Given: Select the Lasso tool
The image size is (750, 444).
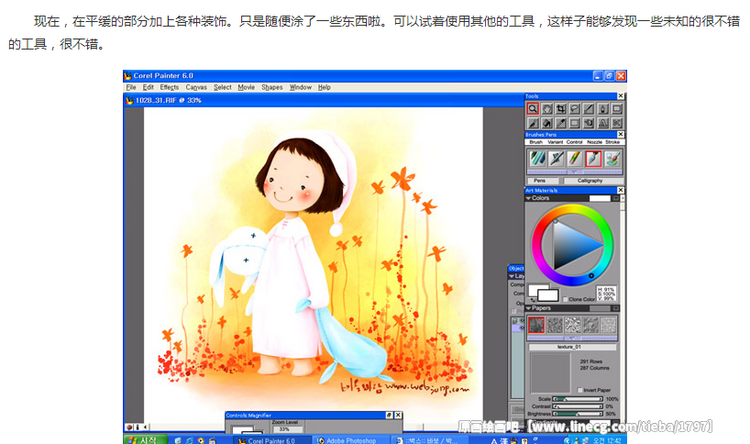Looking at the screenshot, I should click(575, 109).
